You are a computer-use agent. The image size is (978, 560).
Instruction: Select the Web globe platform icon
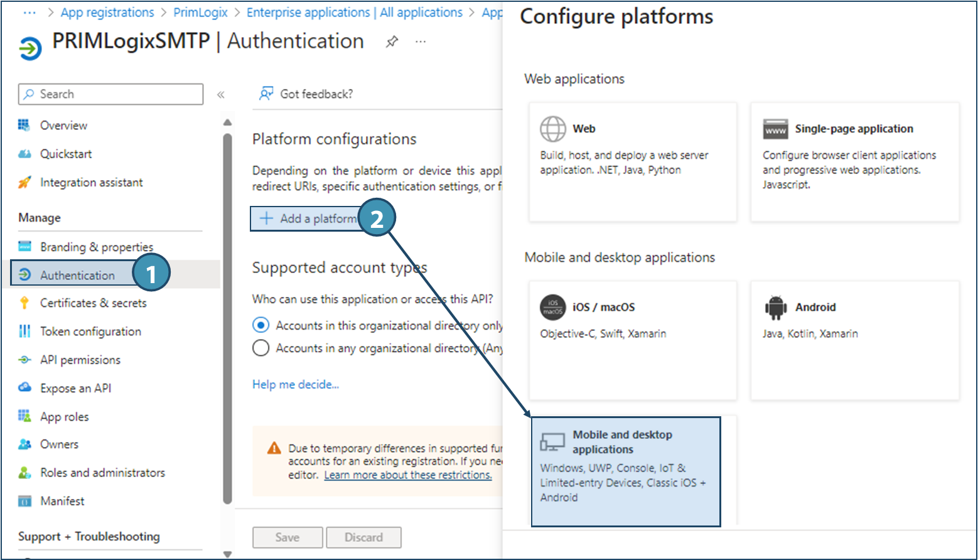pyautogui.click(x=552, y=129)
